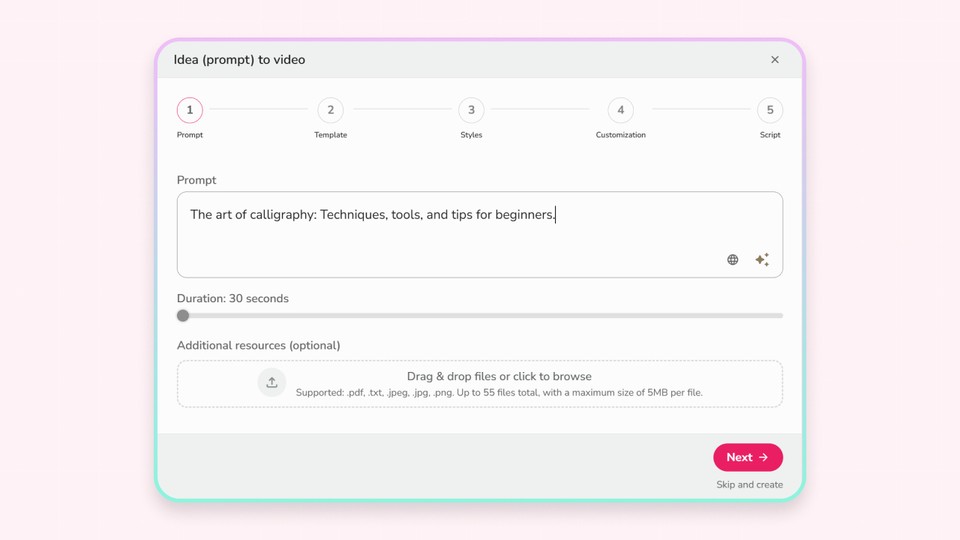Click the Duration slider handle

pyautogui.click(x=183, y=316)
